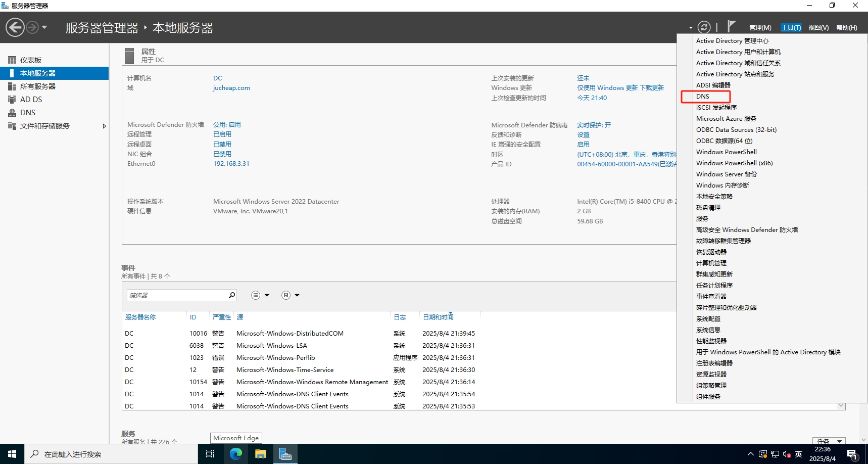868x464 pixels.
Task: Select 本地服务器 in the sidebar
Action: (54, 73)
